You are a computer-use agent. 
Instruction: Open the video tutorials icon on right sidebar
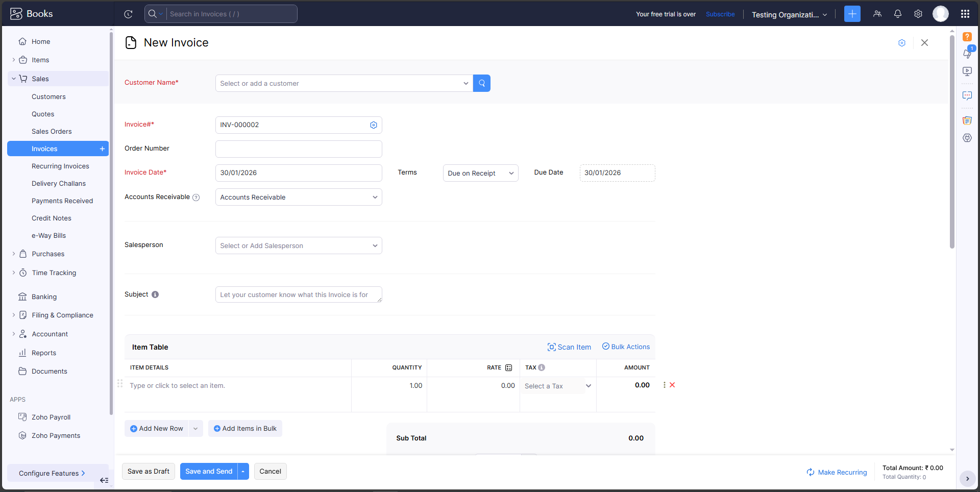tap(967, 71)
